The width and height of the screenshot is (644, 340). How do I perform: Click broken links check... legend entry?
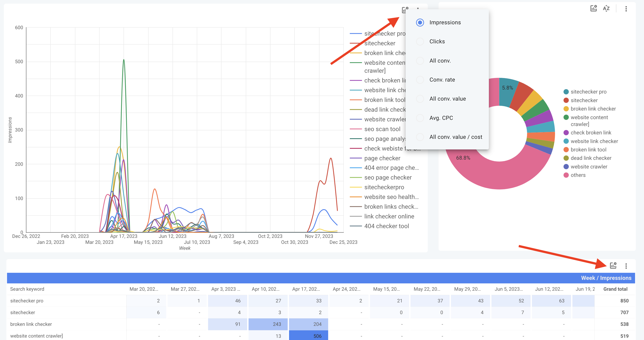point(391,207)
